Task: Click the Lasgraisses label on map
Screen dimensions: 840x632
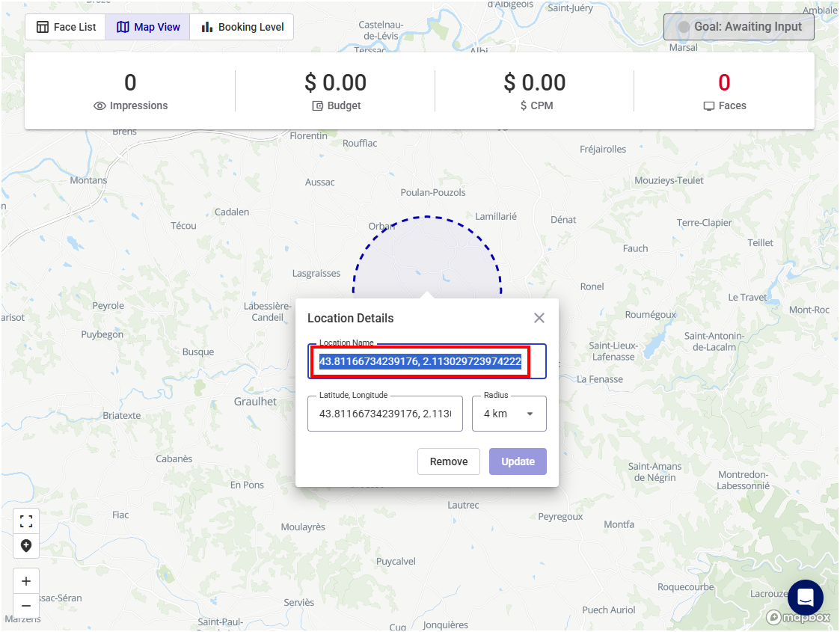Action: pyautogui.click(x=316, y=274)
